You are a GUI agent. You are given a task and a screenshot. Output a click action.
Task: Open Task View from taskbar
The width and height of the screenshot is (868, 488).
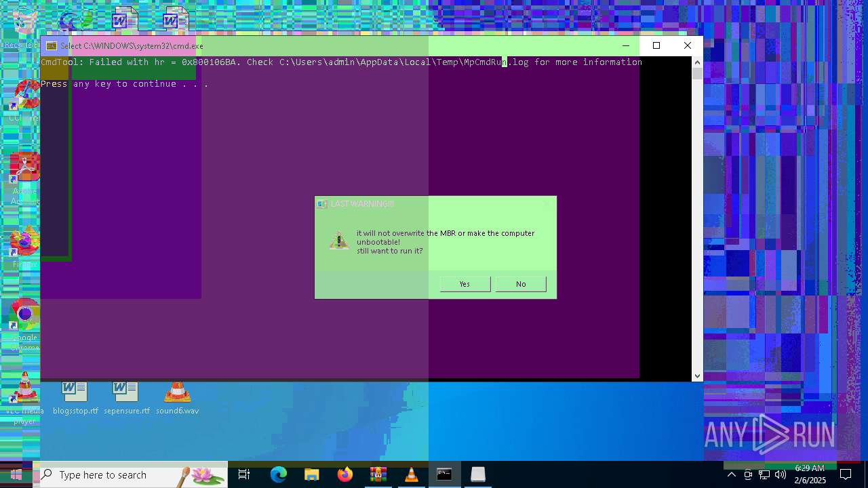coord(244,474)
